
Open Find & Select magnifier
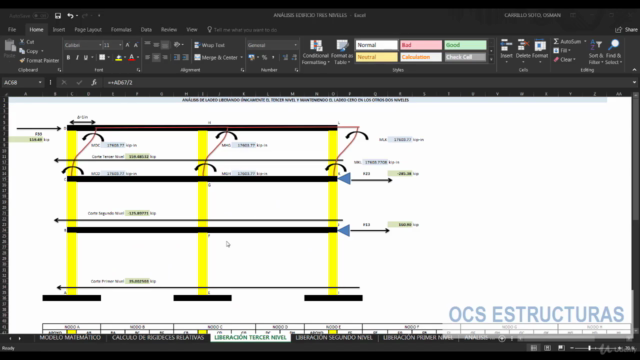613,52
